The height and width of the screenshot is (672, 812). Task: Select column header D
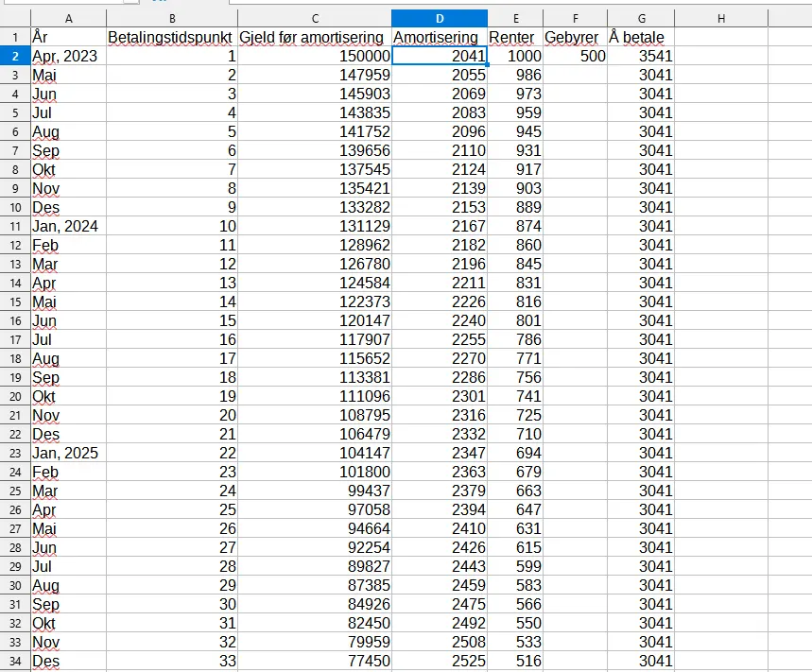(440, 19)
